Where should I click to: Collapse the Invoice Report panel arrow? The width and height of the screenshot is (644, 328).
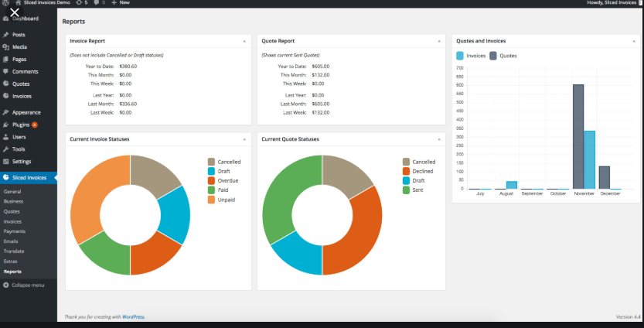click(x=244, y=41)
